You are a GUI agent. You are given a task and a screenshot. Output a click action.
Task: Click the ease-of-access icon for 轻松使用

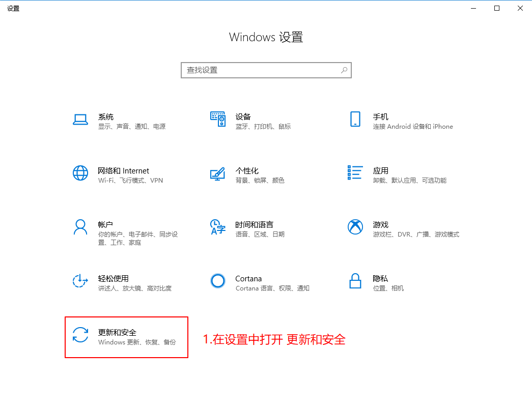pyautogui.click(x=80, y=281)
